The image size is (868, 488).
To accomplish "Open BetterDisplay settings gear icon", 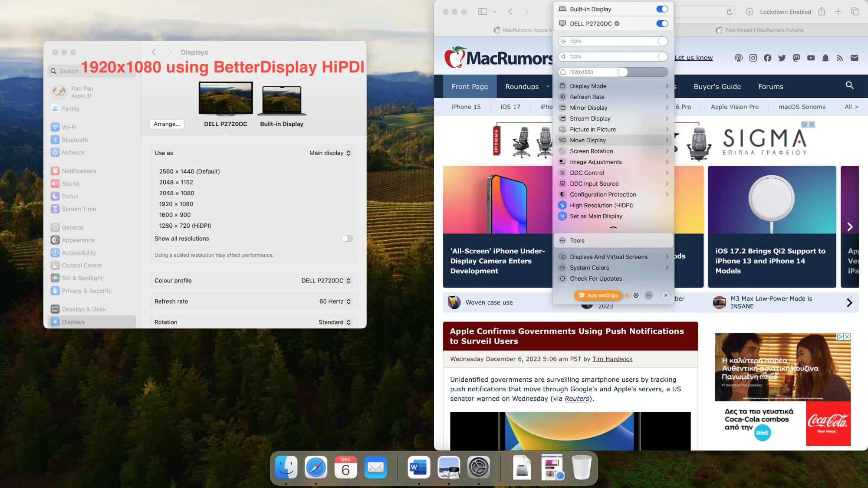I will point(636,295).
